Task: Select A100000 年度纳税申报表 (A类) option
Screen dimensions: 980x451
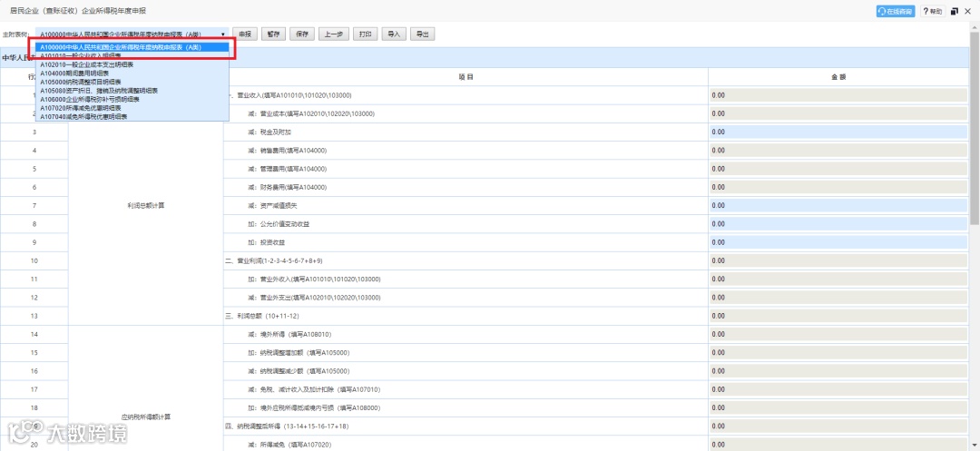Action: [x=132, y=47]
